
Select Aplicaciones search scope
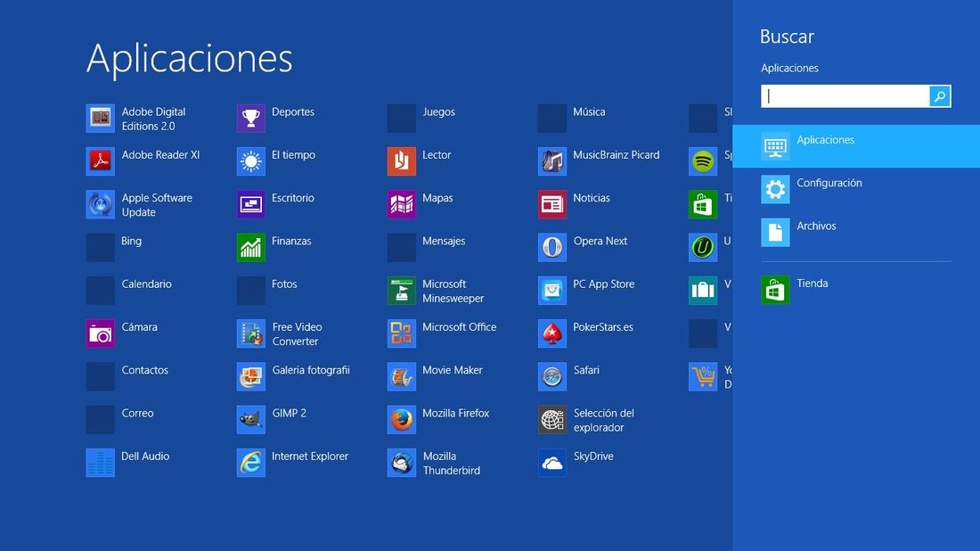click(856, 146)
